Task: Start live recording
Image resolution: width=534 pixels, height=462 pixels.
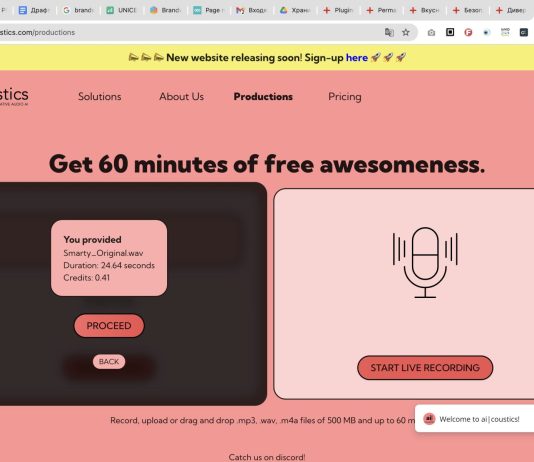Action: pyautogui.click(x=425, y=368)
